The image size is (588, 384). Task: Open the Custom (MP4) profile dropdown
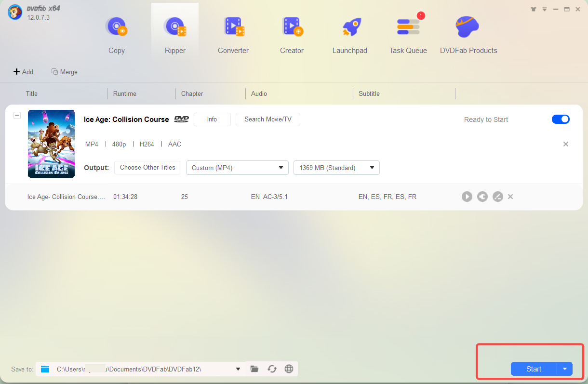237,168
